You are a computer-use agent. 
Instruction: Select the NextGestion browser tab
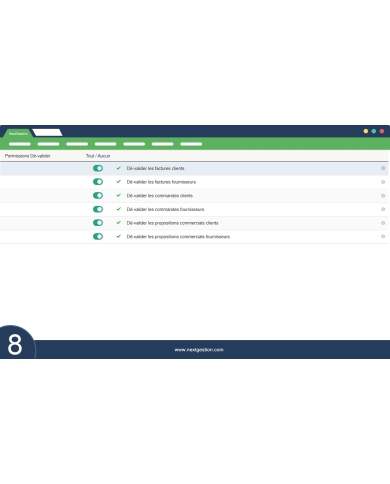pyautogui.click(x=18, y=133)
